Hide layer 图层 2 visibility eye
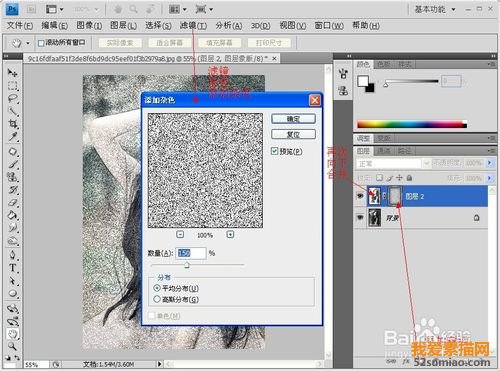The width and height of the screenshot is (500, 371). [360, 196]
